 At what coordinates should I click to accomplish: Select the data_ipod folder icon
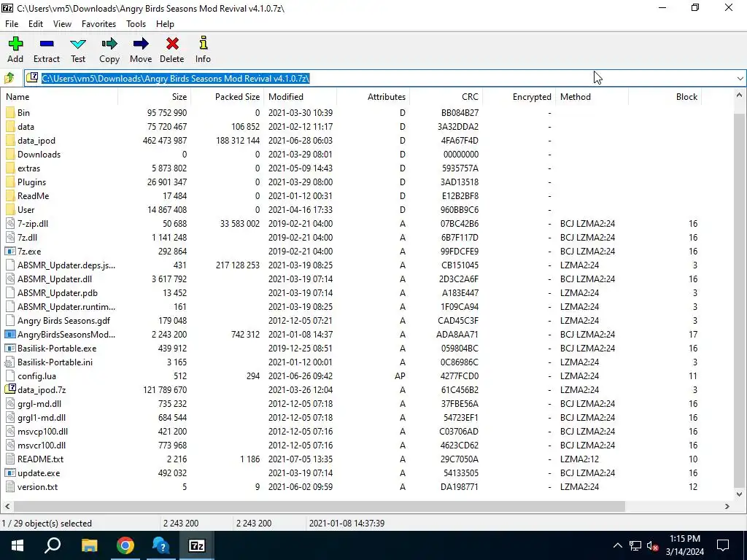click(10, 141)
